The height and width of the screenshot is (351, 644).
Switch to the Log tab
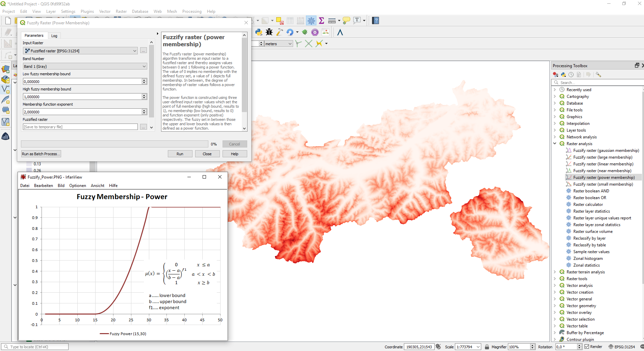(x=54, y=36)
